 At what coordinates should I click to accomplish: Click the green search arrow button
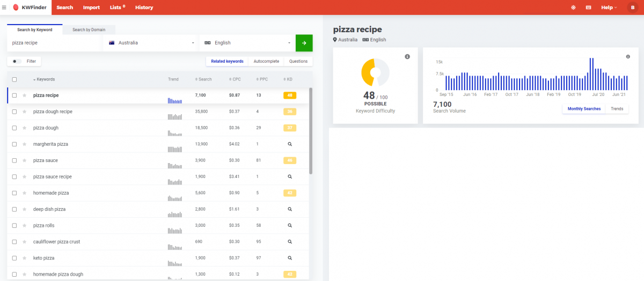[x=304, y=43]
